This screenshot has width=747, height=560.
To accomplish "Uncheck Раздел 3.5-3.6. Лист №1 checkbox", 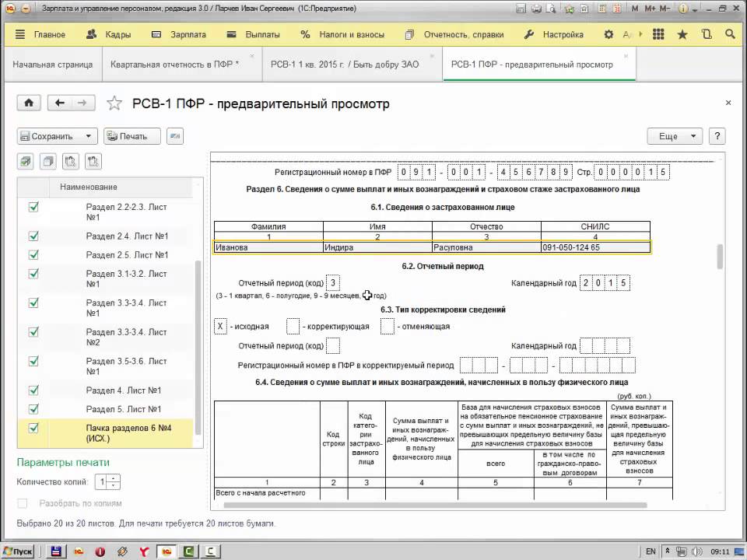I will click(x=33, y=362).
